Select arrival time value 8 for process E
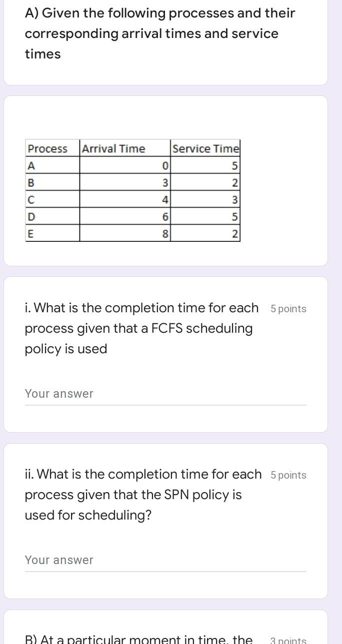Image resolution: width=342 pixels, height=644 pixels. click(x=163, y=234)
